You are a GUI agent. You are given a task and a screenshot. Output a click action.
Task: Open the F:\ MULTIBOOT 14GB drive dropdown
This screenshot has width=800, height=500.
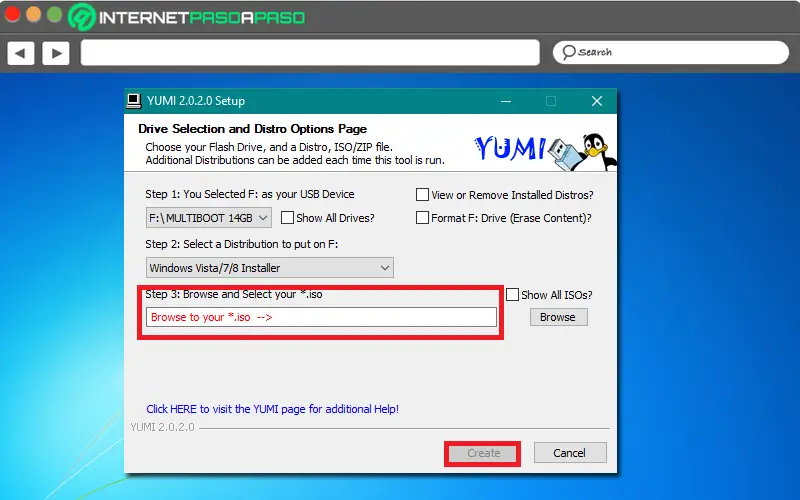208,218
